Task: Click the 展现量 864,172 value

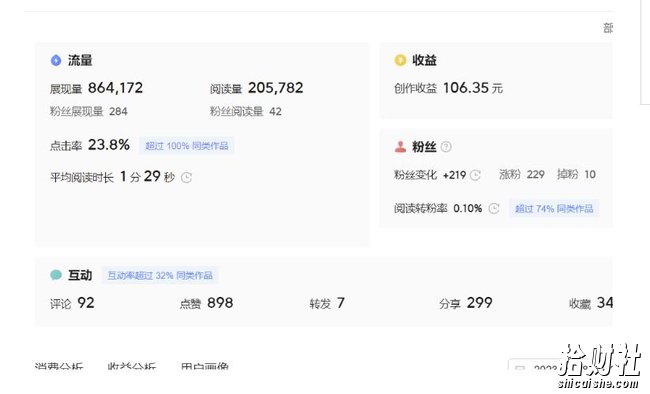Action: click(x=115, y=88)
